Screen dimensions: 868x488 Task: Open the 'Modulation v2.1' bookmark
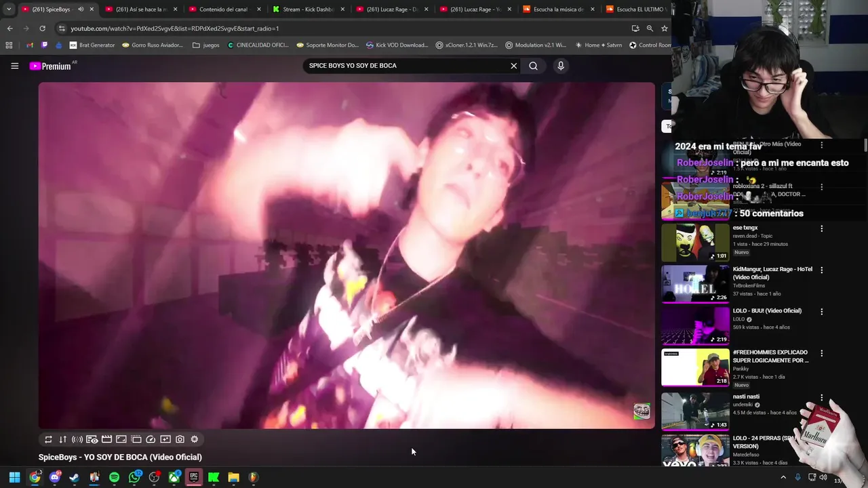point(535,45)
